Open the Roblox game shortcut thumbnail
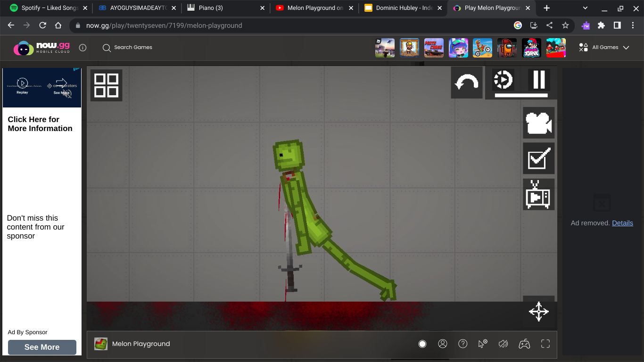 click(385, 48)
